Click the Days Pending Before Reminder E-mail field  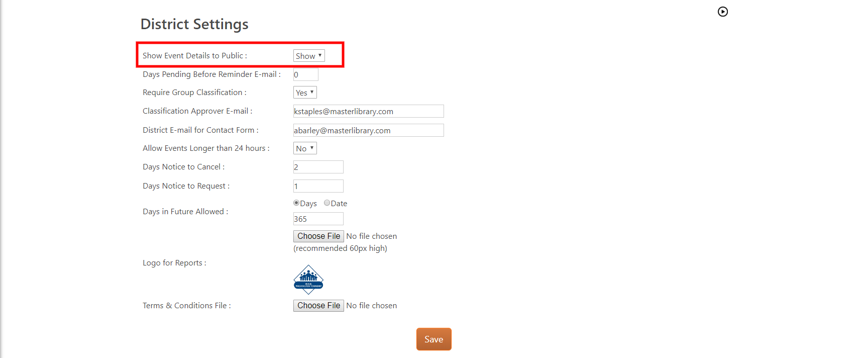pyautogui.click(x=305, y=74)
